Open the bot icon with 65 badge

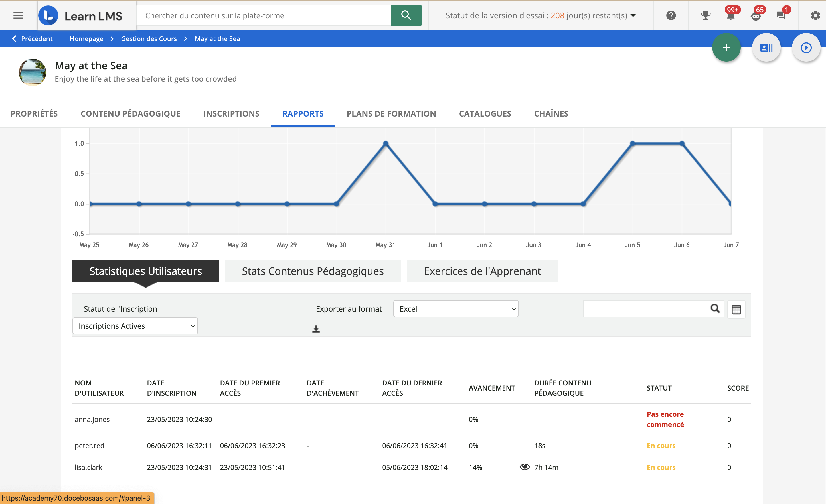click(x=756, y=15)
